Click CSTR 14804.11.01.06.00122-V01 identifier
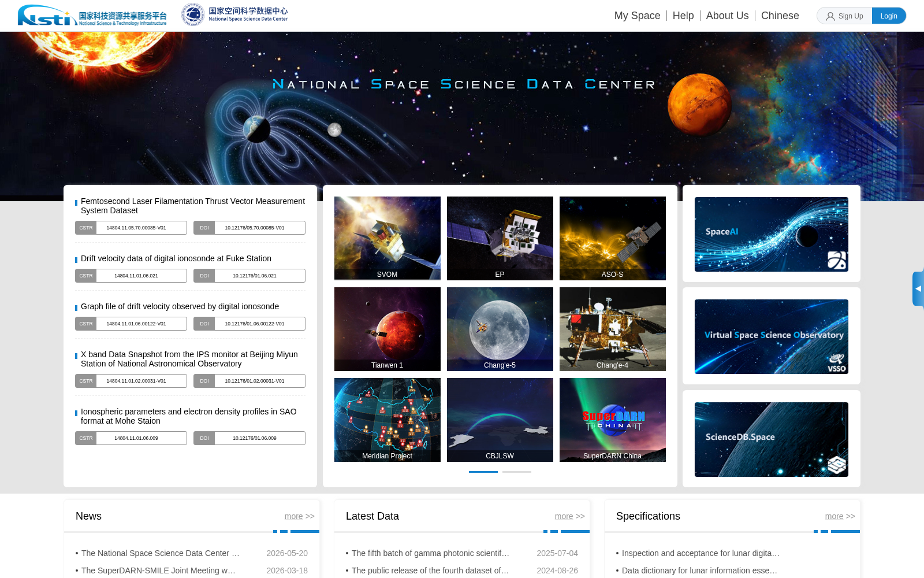 [x=131, y=324]
